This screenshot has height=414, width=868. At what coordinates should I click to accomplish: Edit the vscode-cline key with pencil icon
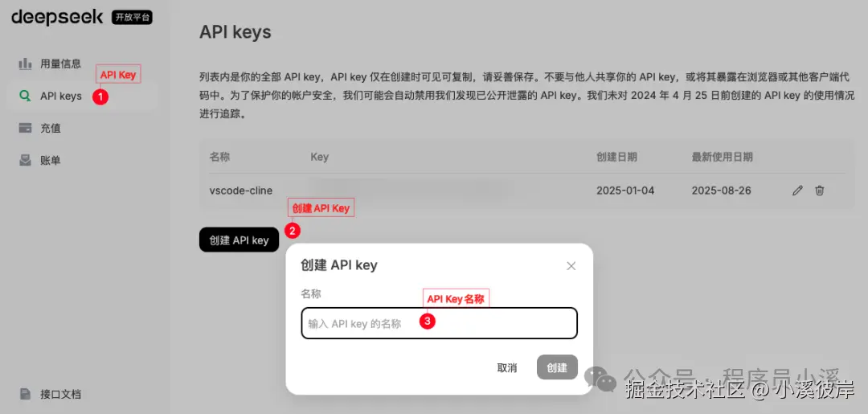point(797,191)
